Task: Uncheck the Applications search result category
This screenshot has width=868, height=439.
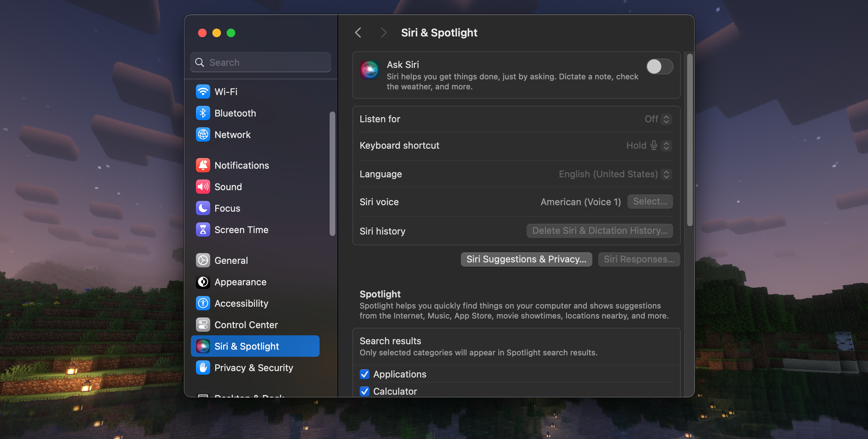Action: (364, 374)
